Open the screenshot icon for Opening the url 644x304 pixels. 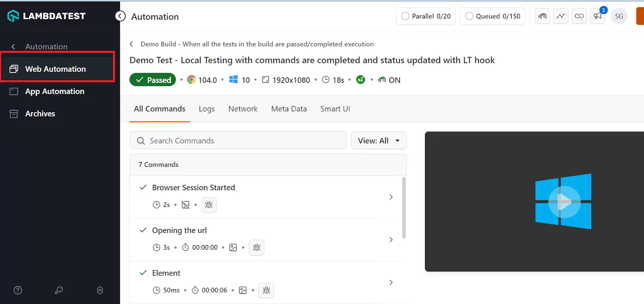click(233, 247)
